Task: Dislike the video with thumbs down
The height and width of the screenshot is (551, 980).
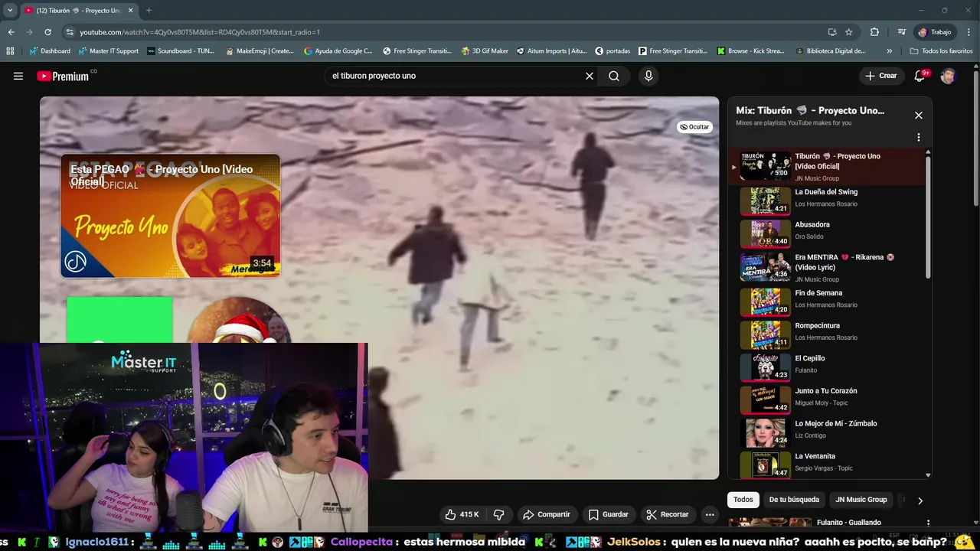Action: (x=498, y=514)
